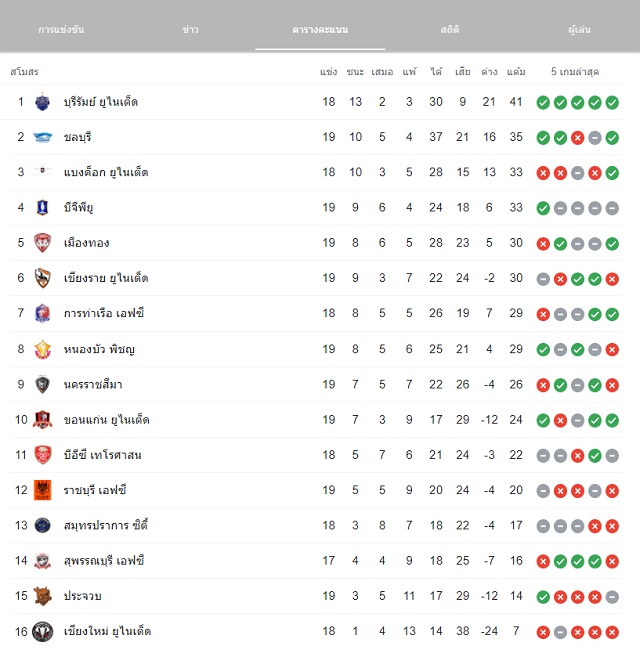Click the Khon Kaen United crest

pos(42,419)
